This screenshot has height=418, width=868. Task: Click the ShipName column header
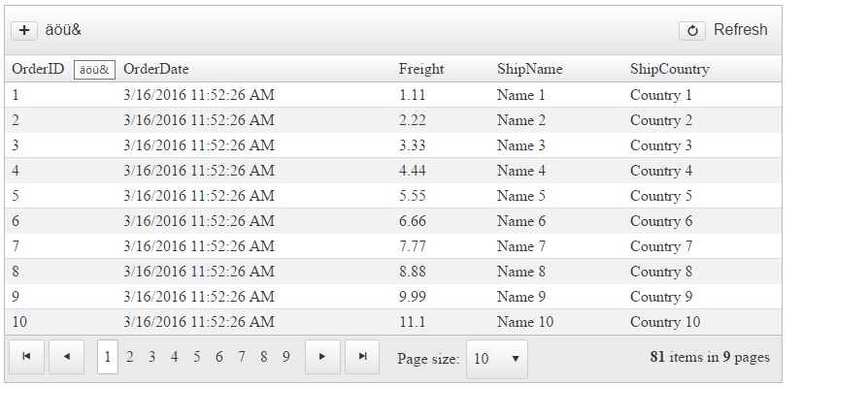click(529, 69)
